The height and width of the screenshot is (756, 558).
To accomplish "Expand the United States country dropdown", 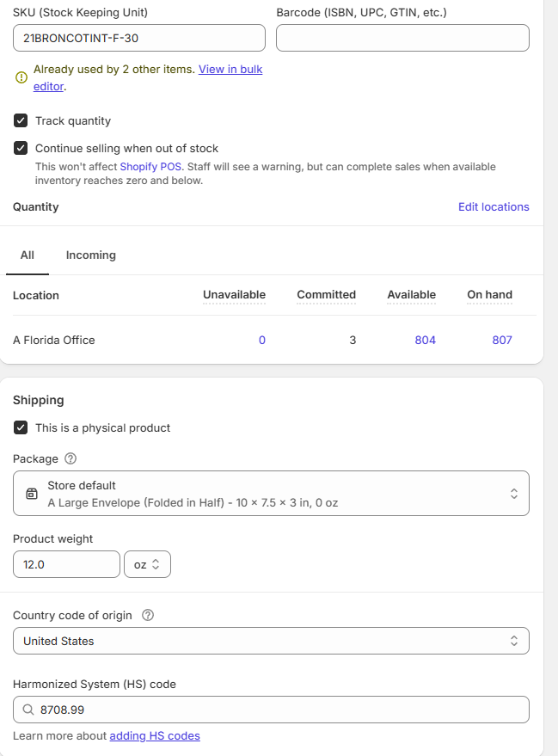I will (x=271, y=641).
